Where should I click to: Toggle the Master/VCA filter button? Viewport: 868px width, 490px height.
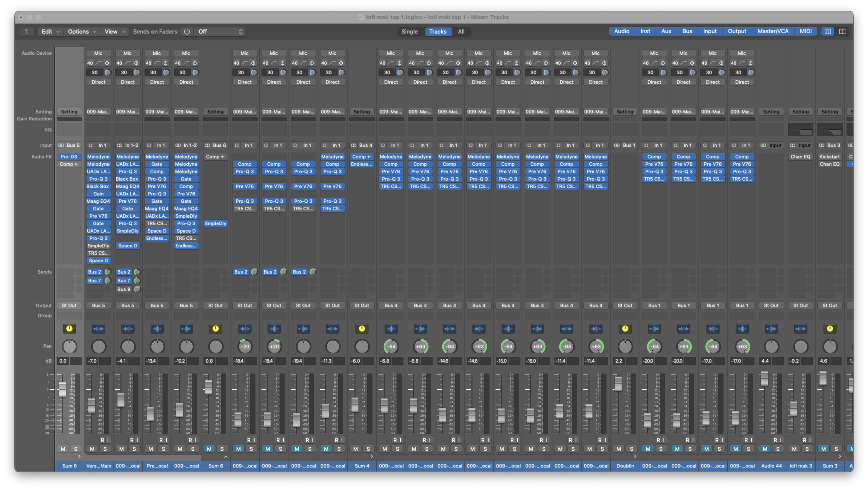(x=773, y=31)
